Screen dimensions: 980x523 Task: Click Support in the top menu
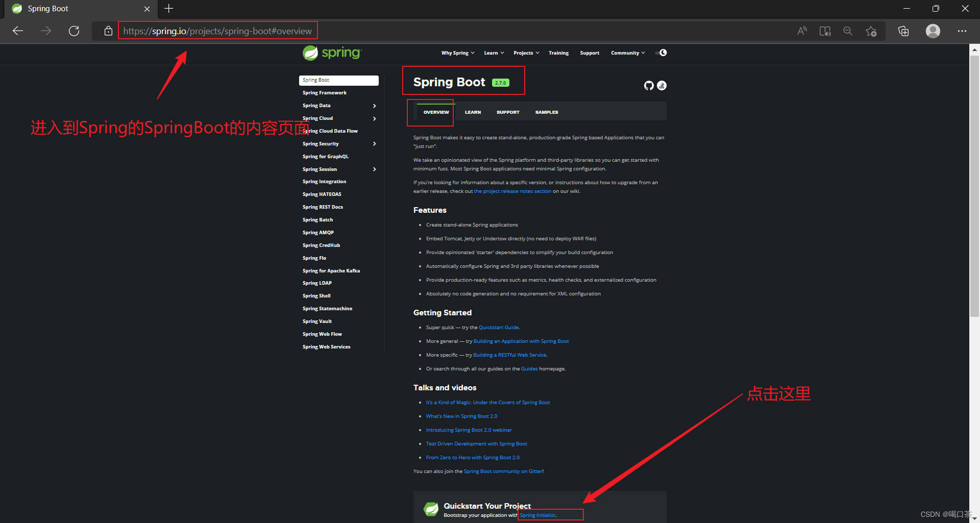pos(590,53)
